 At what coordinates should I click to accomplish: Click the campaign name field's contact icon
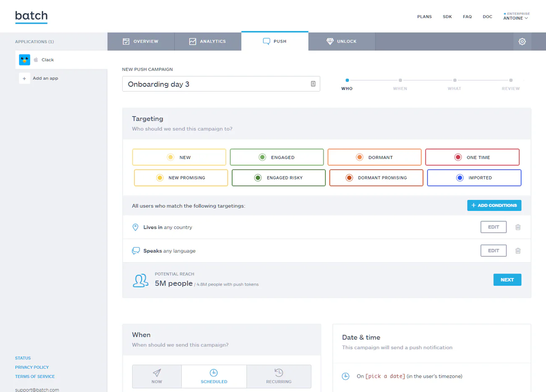[313, 84]
